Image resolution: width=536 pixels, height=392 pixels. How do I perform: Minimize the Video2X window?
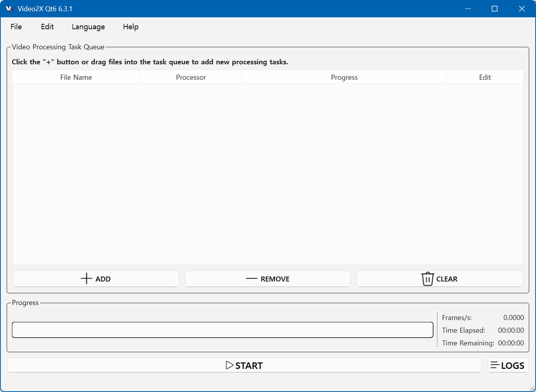pos(468,8)
